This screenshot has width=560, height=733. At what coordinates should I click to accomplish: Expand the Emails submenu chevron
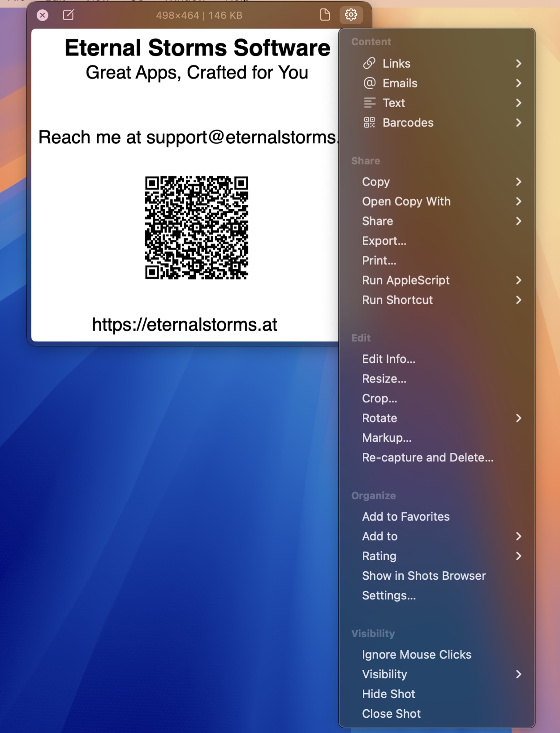pos(518,83)
